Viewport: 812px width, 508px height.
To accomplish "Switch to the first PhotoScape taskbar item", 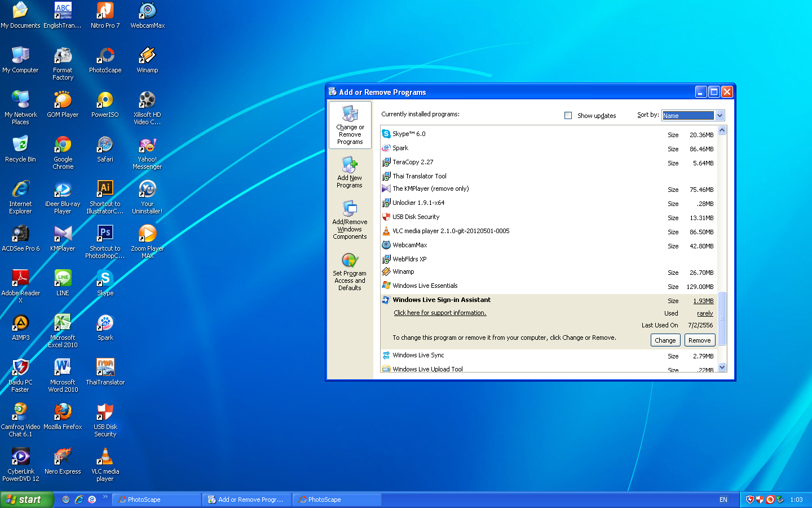I will (156, 500).
